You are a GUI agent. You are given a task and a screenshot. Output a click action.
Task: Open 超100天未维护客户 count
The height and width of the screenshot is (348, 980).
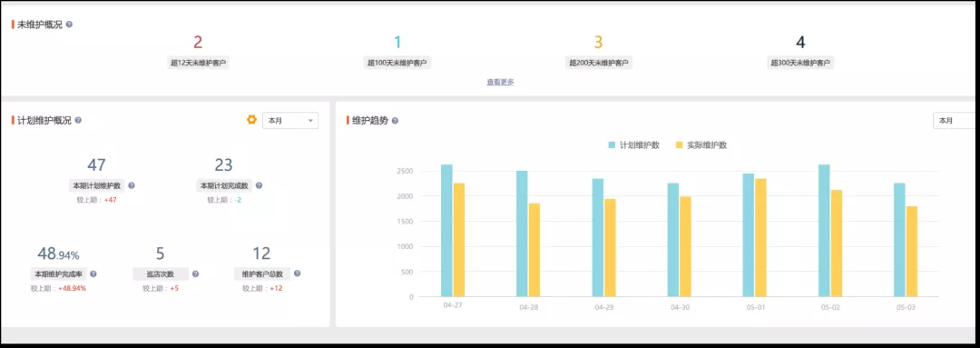[x=397, y=43]
